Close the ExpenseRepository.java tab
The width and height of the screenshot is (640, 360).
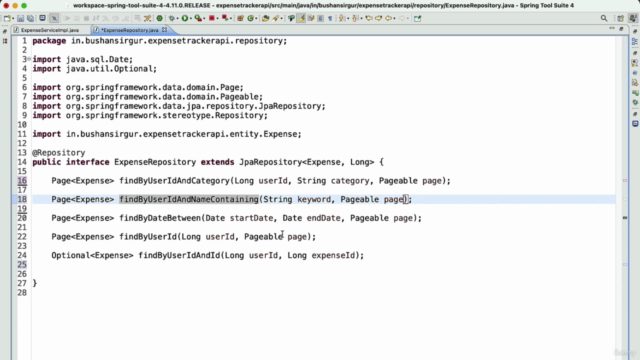coord(164,30)
